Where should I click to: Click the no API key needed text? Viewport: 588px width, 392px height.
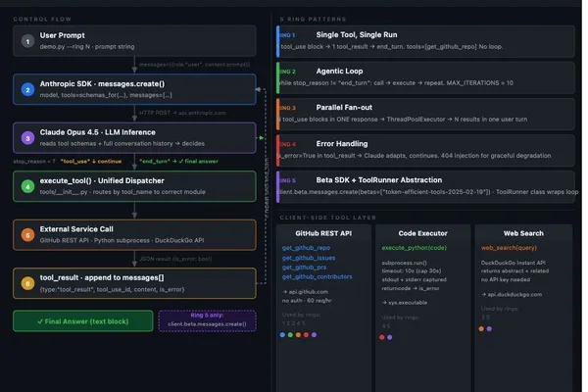506,279
